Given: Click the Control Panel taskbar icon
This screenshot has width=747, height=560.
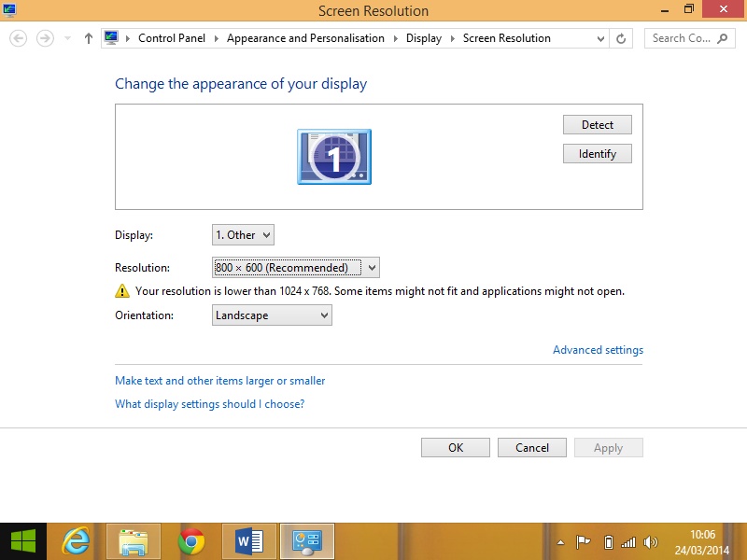Looking at the screenshot, I should coord(307,541).
